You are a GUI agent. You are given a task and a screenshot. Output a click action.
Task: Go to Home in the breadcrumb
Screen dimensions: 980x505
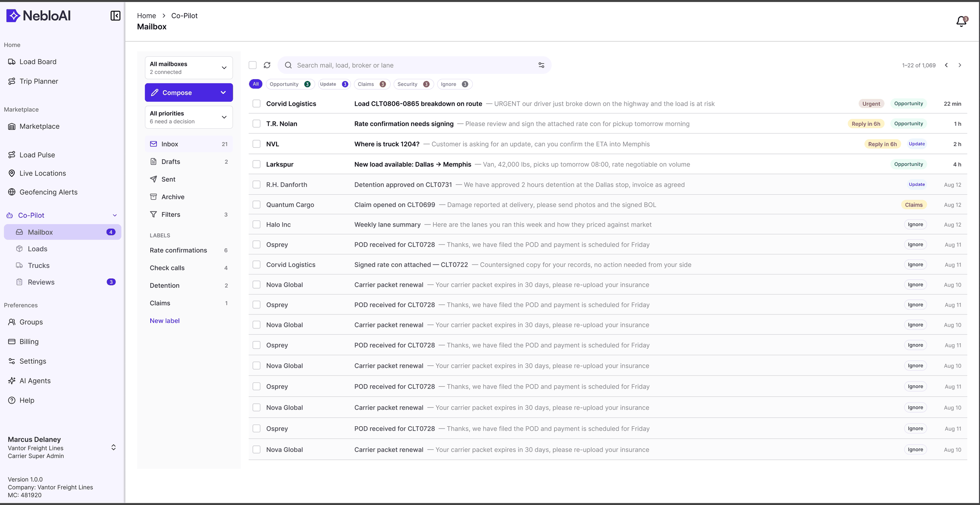click(147, 16)
